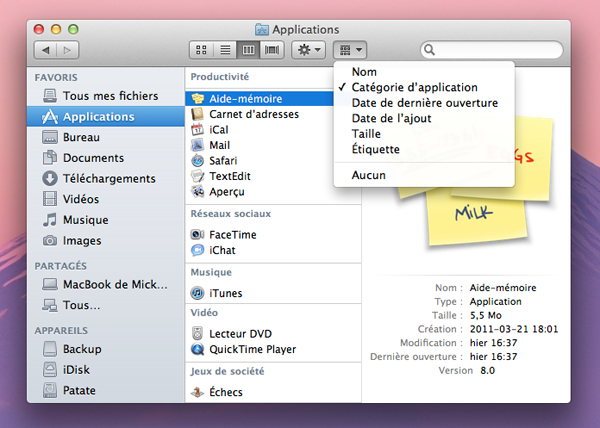Select the iTunes application
600x428 pixels.
[x=273, y=293]
